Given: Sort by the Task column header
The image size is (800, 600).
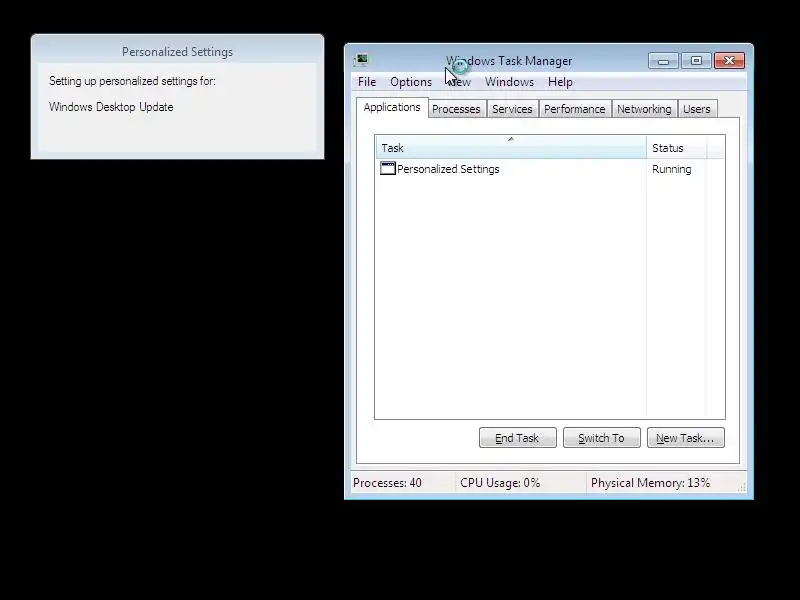Looking at the screenshot, I should [511, 147].
